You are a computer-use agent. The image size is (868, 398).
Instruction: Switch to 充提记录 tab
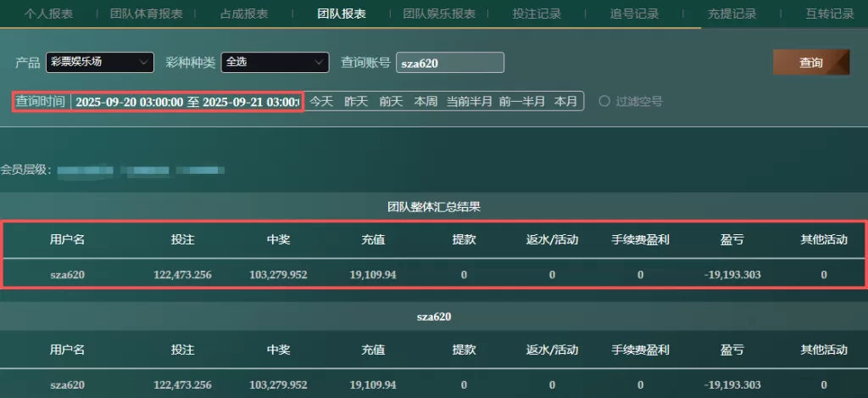point(732,14)
